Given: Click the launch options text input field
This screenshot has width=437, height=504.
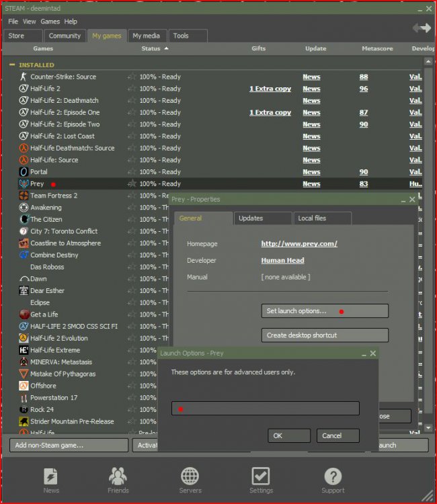Looking at the screenshot, I should pyautogui.click(x=266, y=409).
